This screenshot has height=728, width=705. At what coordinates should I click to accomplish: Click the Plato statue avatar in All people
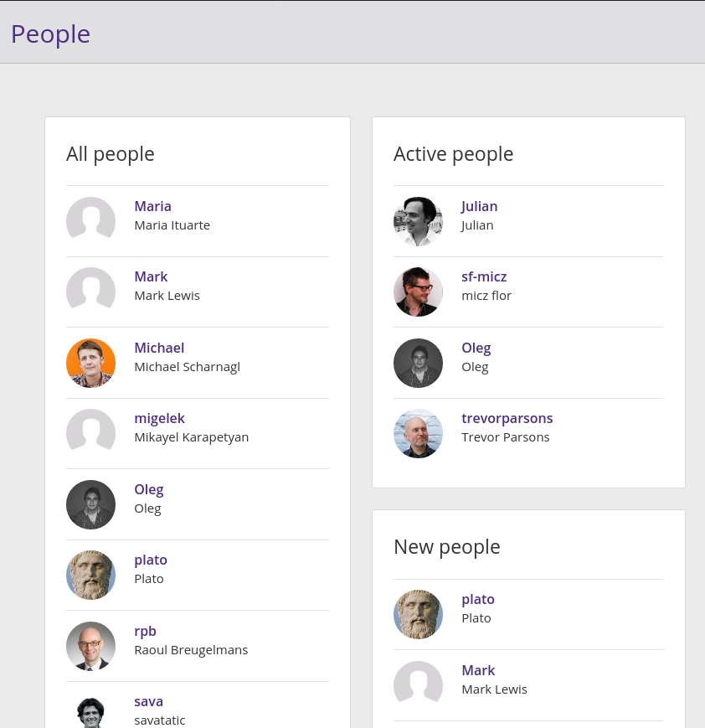[x=91, y=576]
